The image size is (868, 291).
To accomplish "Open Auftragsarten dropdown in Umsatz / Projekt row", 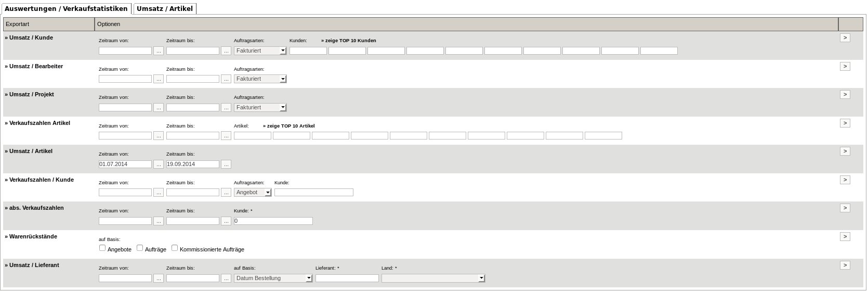I will coord(260,107).
